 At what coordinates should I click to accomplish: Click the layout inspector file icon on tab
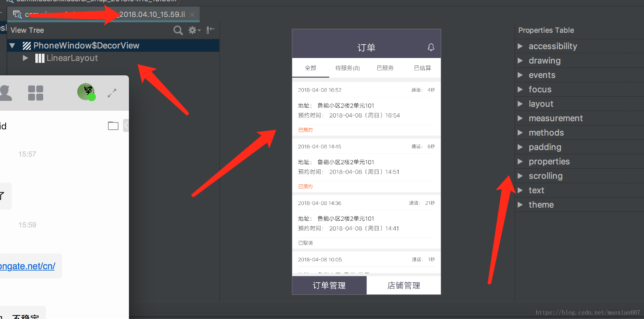coord(17,14)
